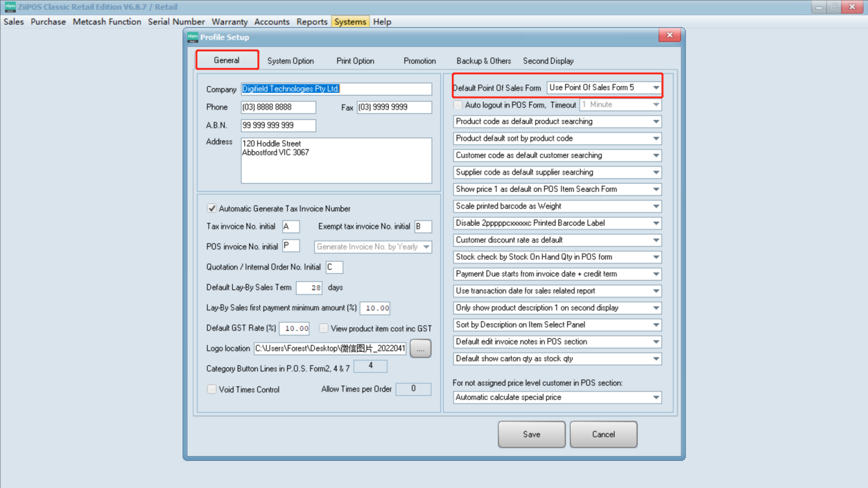Open the Systems menu
The width and height of the screenshot is (868, 488).
[350, 21]
